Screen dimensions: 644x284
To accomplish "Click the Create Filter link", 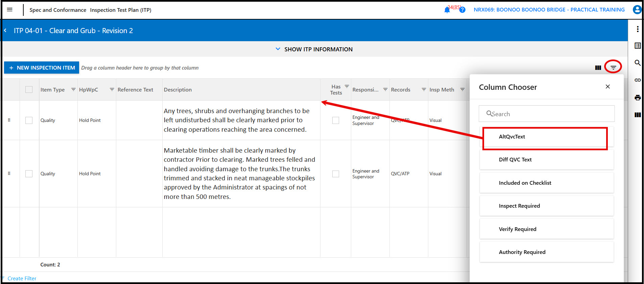I will pos(22,278).
